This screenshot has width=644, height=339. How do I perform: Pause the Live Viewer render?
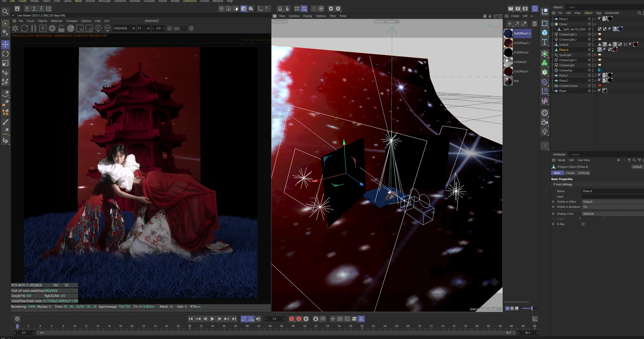[34, 29]
